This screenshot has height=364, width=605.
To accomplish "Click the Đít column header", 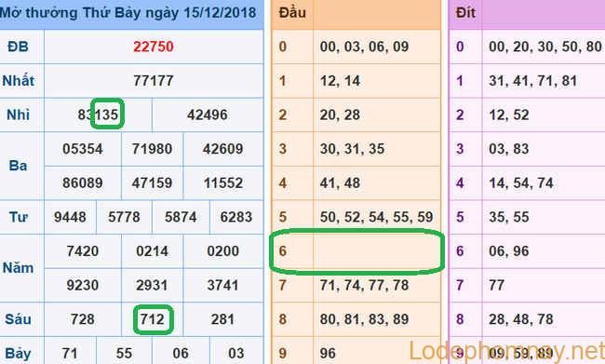I will click(x=465, y=13).
